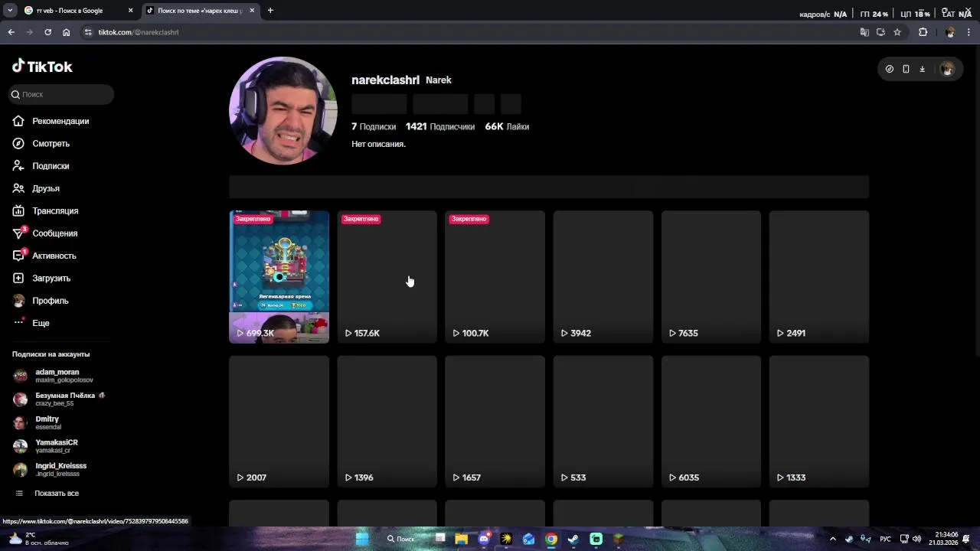Screen dimensions: 980x551
Task: Click РУС language indicator
Action: click(x=885, y=539)
